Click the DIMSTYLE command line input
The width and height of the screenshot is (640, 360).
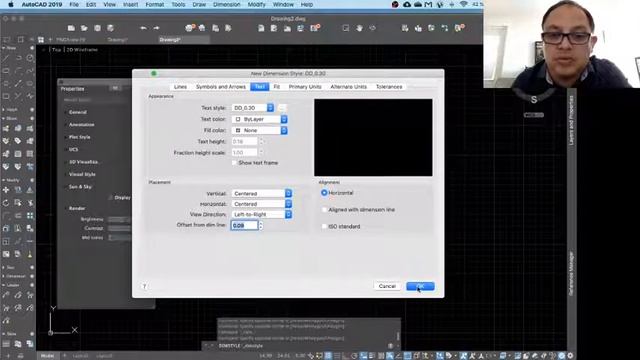pyautogui.click(x=302, y=346)
